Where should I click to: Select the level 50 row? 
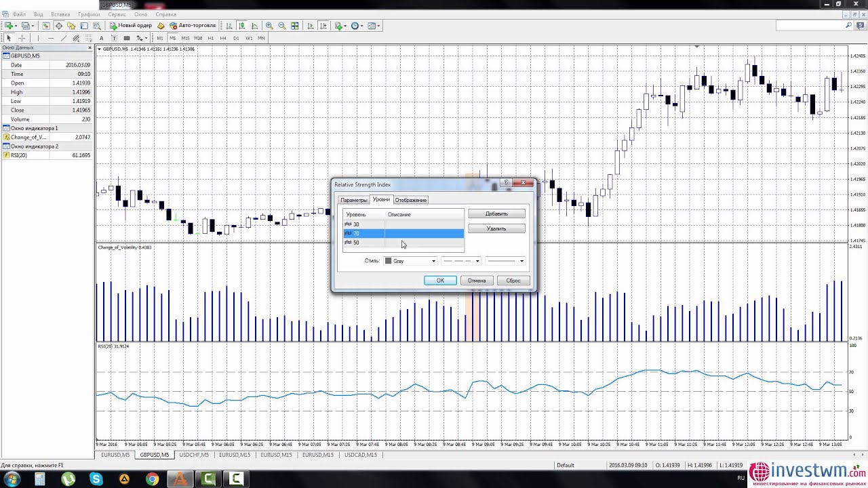pos(403,243)
